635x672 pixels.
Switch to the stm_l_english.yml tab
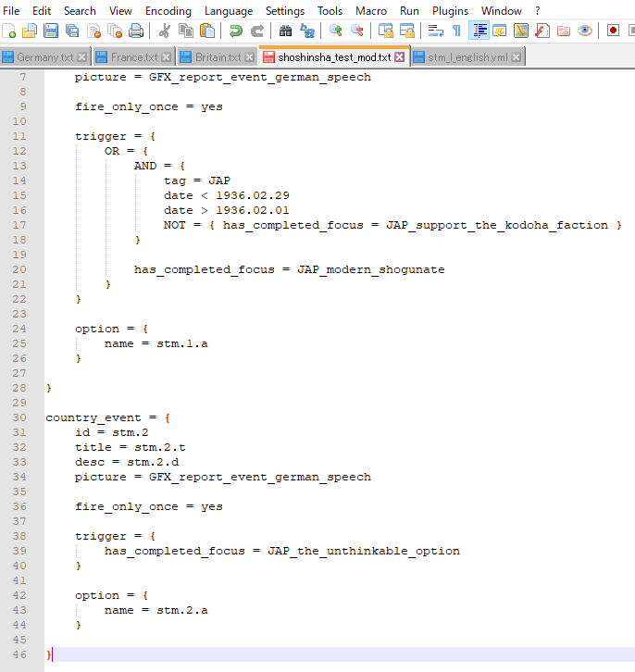(467, 57)
